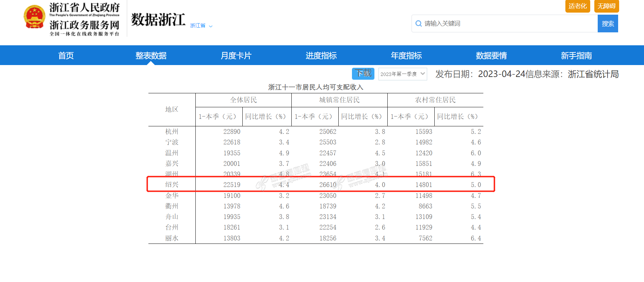The width and height of the screenshot is (644, 282).
Task: Open the 新手指南 guide page
Action: tap(576, 56)
